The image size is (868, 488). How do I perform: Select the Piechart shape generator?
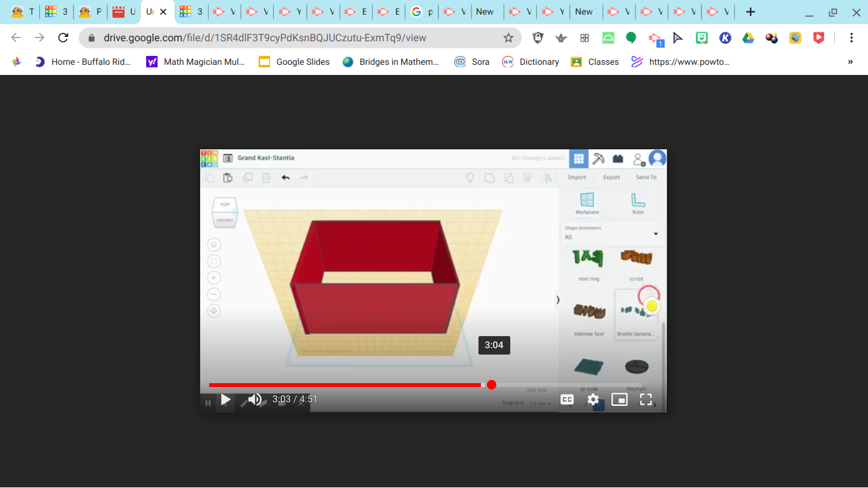636,374
